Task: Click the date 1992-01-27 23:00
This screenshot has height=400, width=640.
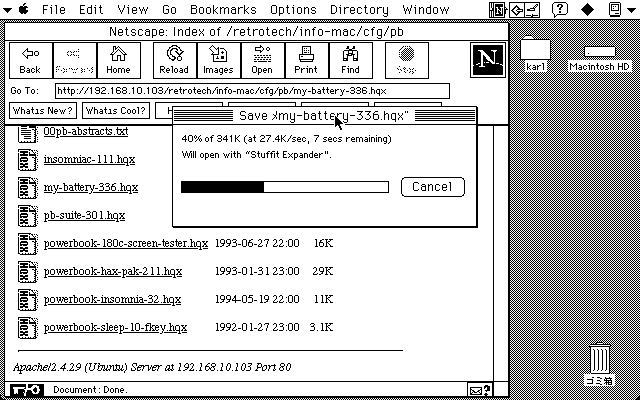Action: (x=257, y=327)
